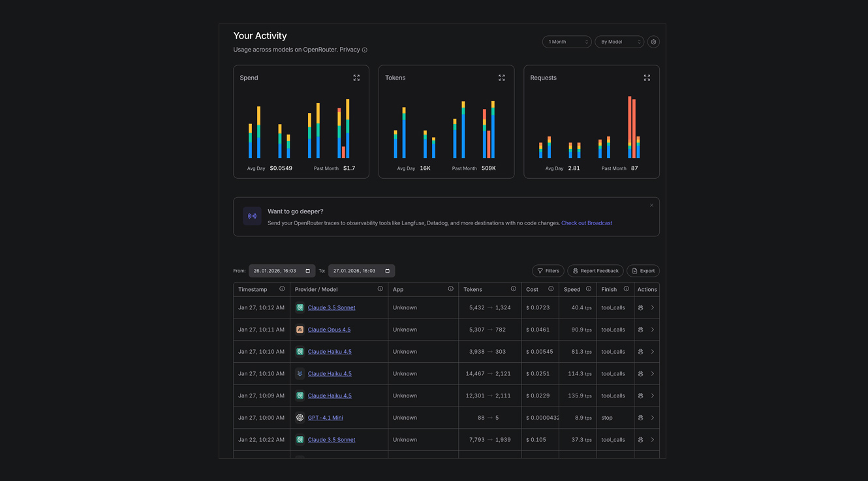
Task: Click the Privacy info icon
Action: (x=365, y=50)
